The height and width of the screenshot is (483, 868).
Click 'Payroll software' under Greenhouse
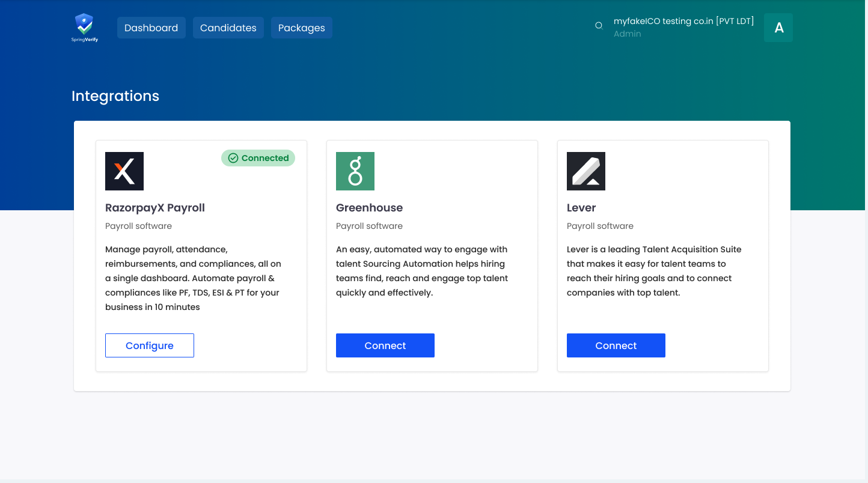coord(370,226)
